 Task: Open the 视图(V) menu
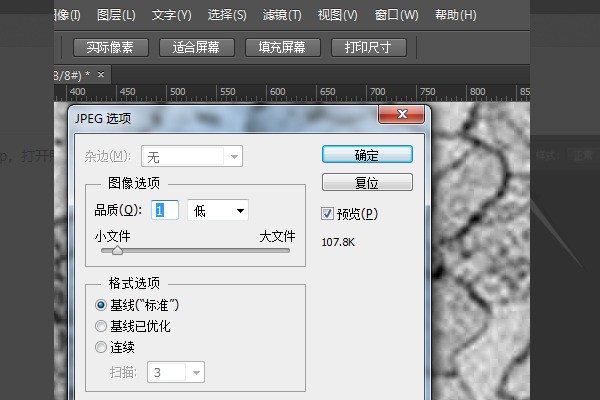(338, 15)
